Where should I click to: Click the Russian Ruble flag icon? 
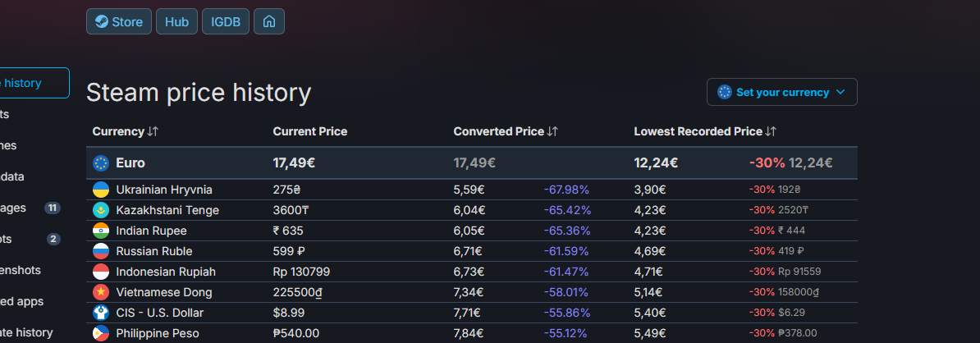[x=101, y=251]
